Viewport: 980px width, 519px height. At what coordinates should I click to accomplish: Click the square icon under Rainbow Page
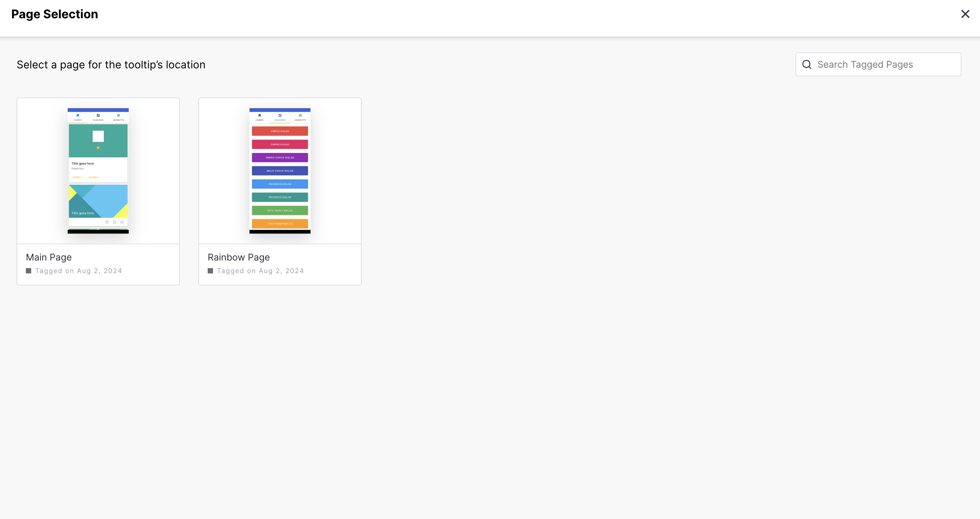[x=210, y=271]
